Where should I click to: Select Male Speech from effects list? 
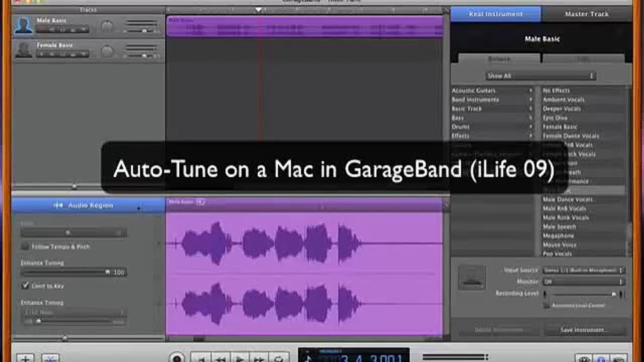[x=559, y=227]
